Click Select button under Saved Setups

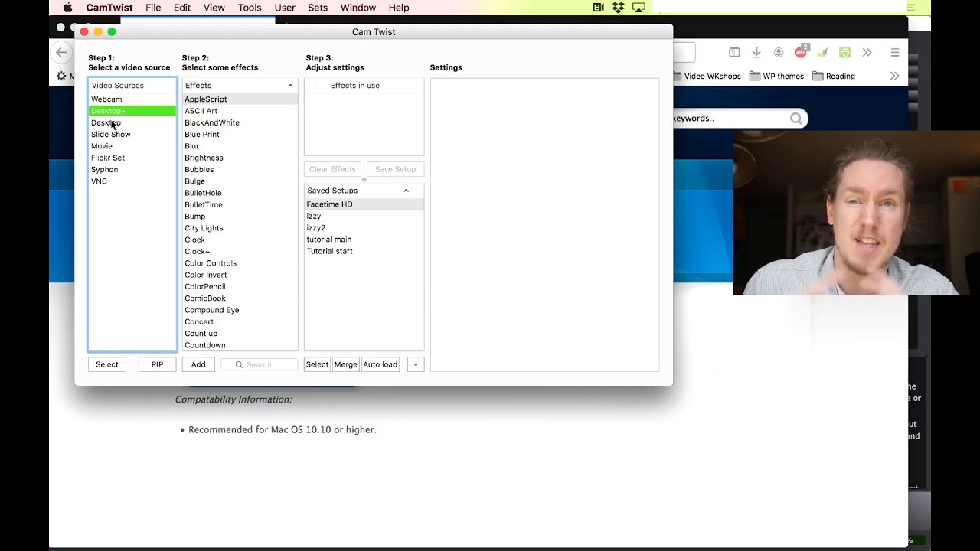(x=317, y=364)
